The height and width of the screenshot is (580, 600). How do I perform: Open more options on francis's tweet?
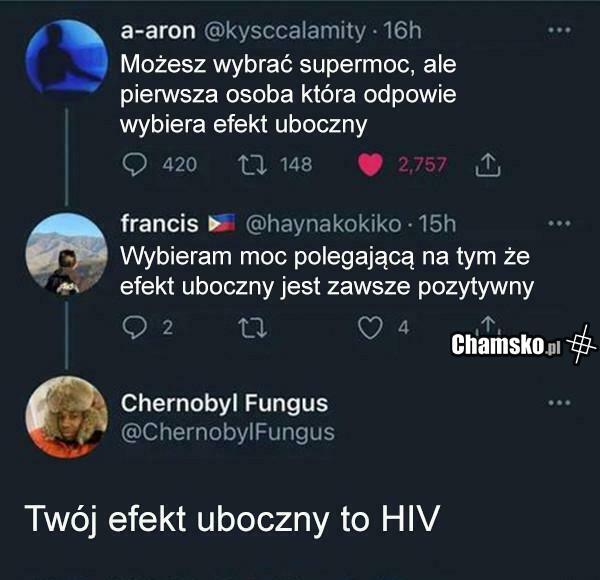559,223
